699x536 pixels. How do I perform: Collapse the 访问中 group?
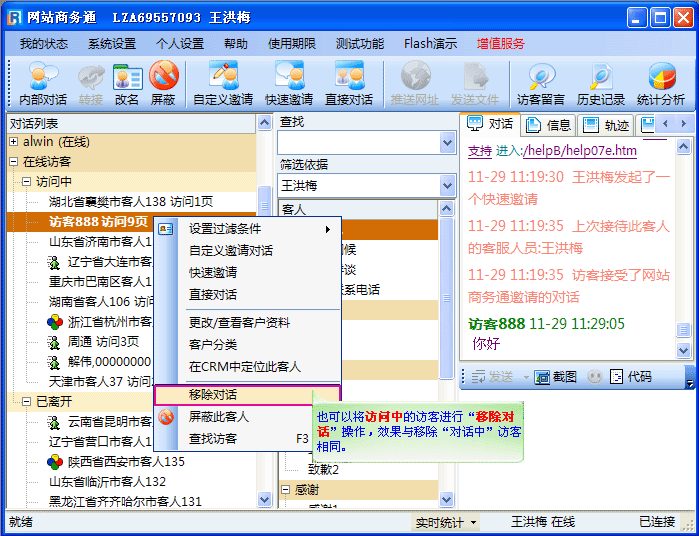point(26,182)
